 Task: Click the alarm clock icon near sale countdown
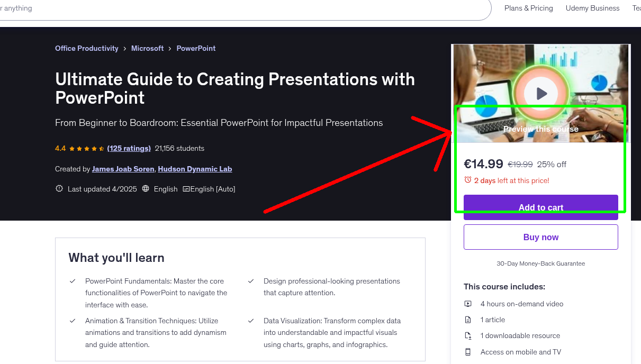468,180
